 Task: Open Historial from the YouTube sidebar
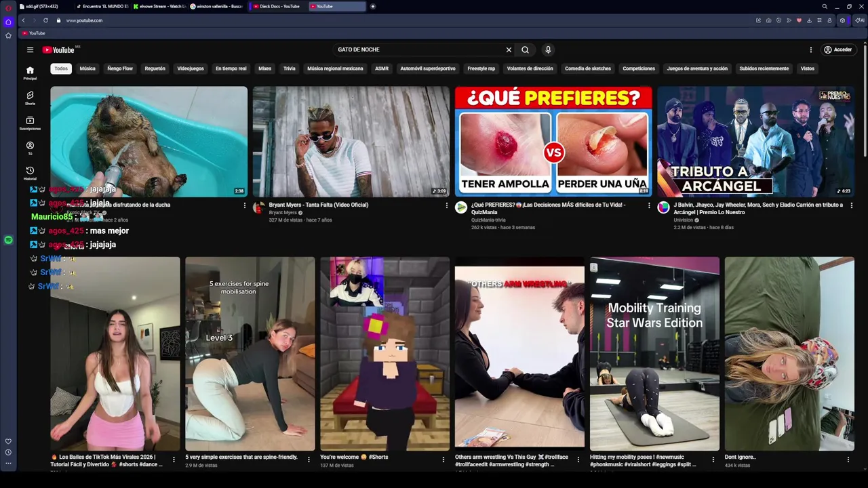coord(30,174)
